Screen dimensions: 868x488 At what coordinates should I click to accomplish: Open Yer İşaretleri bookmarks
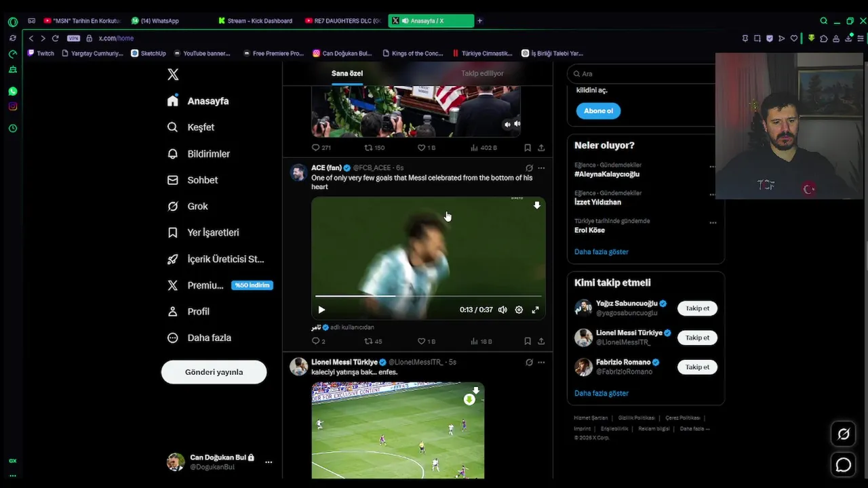203,232
